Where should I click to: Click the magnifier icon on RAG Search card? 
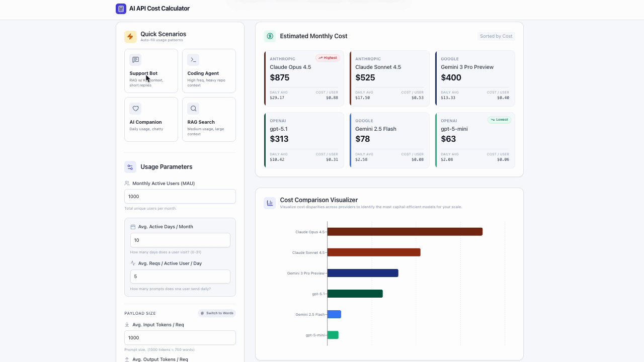(193, 108)
